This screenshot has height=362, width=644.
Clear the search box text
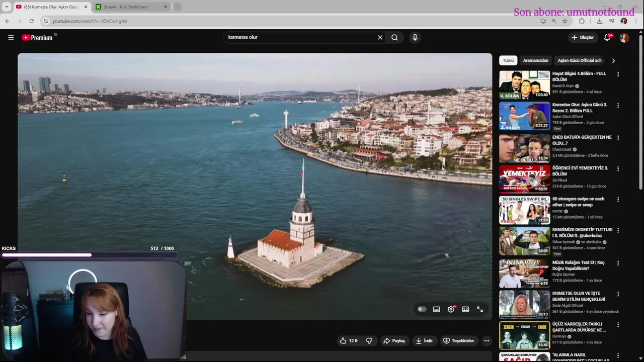(380, 37)
